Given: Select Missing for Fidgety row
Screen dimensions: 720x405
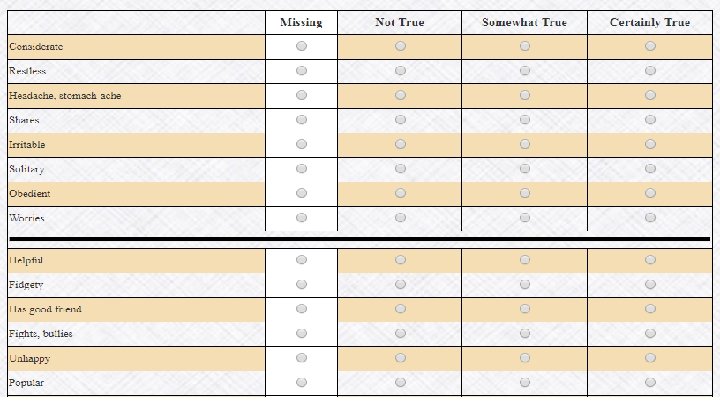Looking at the screenshot, I should (301, 284).
